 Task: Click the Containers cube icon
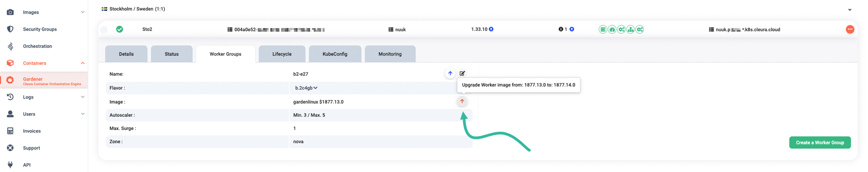pyautogui.click(x=10, y=63)
